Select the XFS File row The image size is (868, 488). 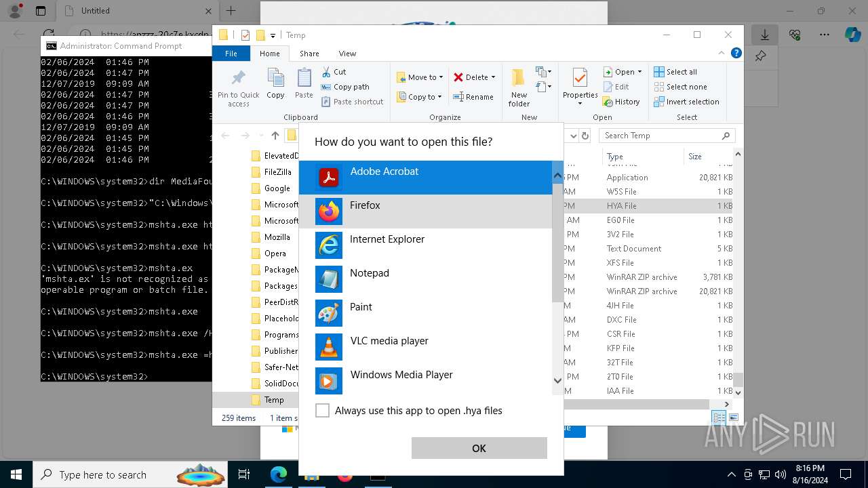(x=648, y=263)
